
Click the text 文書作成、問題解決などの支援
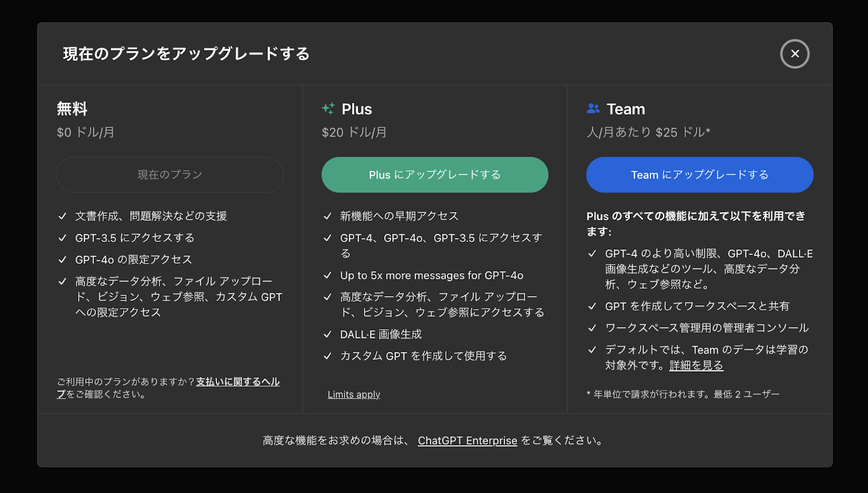[x=151, y=216]
